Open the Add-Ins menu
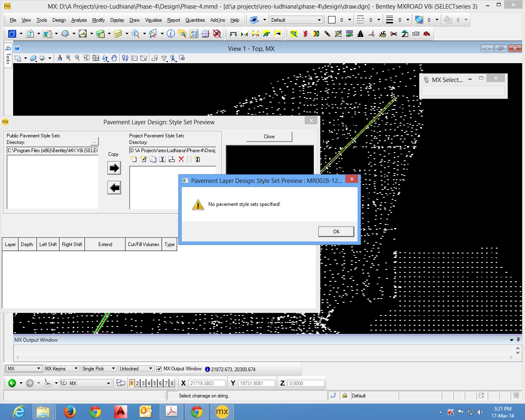Viewport: 525px width, 420px height. (217, 20)
